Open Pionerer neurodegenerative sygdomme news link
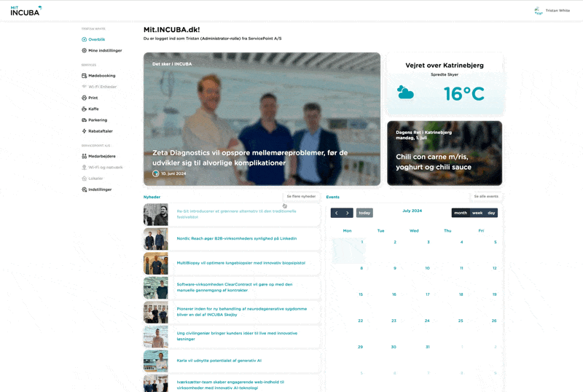The width and height of the screenshot is (583, 392). 242,312
